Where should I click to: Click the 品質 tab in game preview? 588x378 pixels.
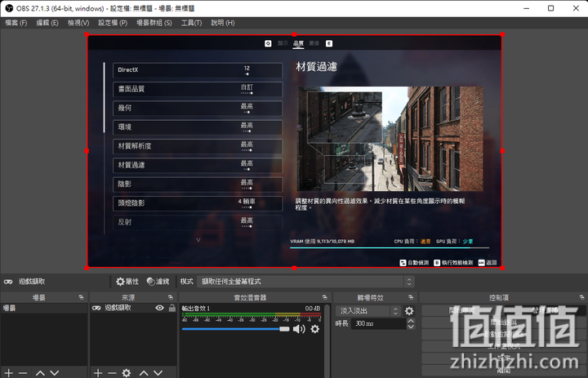pos(299,43)
